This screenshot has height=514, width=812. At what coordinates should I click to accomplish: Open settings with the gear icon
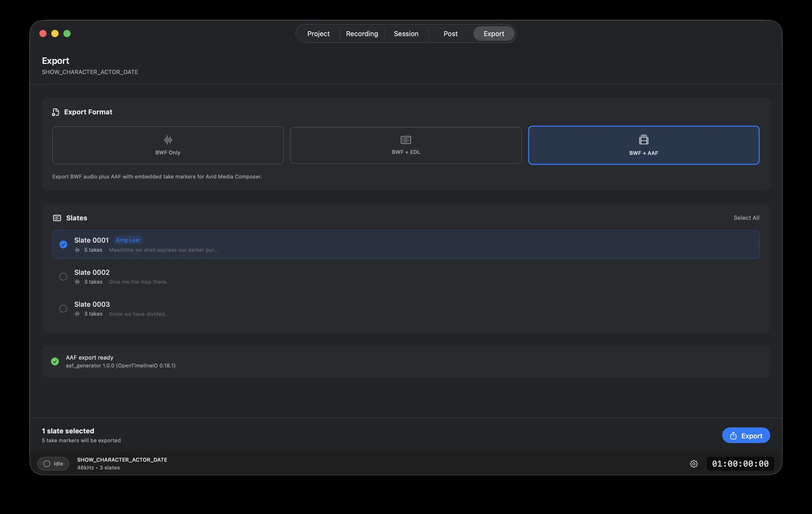[694, 464]
